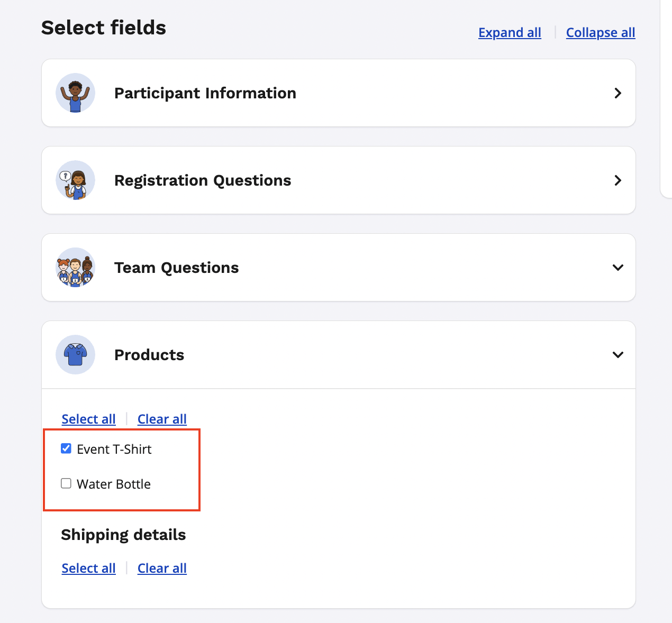The width and height of the screenshot is (672, 623).
Task: Click the Products blue shirt icon
Action: pyautogui.click(x=75, y=355)
